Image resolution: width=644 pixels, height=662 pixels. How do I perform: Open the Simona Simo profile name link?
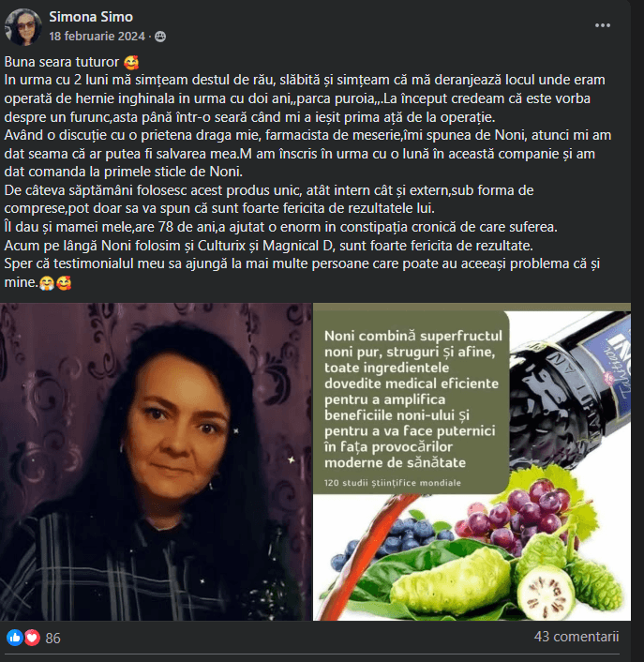coord(91,17)
